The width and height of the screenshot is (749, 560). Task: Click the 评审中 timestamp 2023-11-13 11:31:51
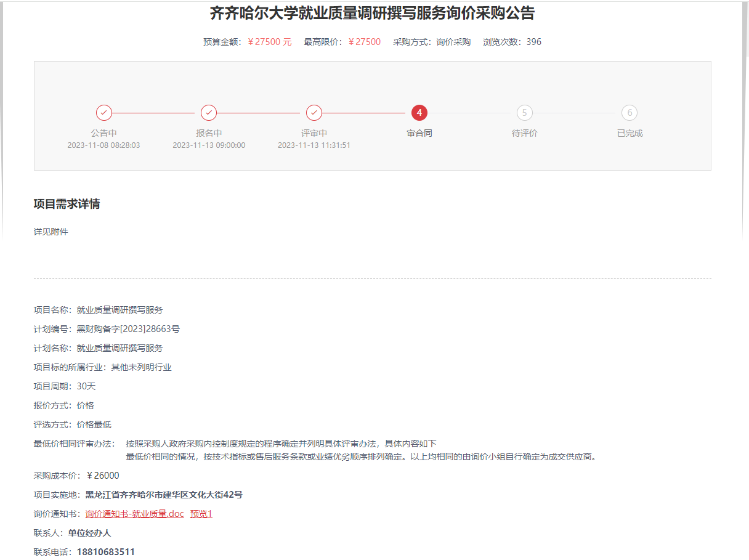[x=314, y=145]
